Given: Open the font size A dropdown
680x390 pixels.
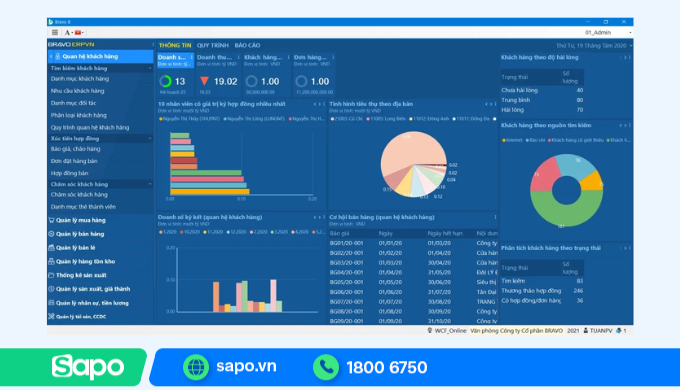Looking at the screenshot, I should click(x=69, y=33).
